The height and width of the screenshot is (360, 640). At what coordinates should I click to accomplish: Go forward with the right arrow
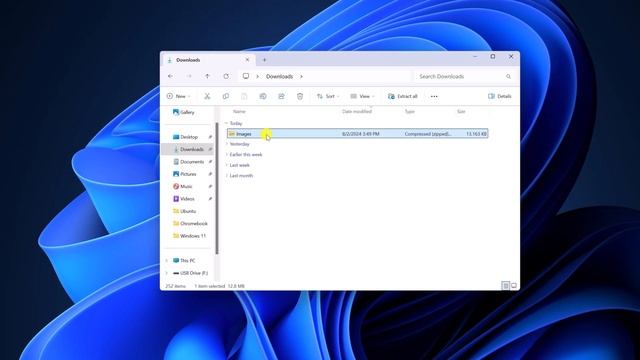pyautogui.click(x=189, y=76)
